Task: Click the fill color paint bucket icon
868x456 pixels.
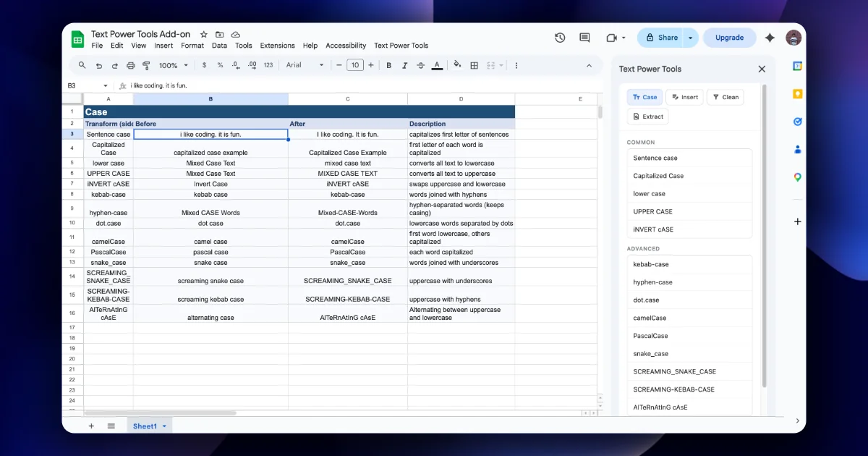Action: 456,65
